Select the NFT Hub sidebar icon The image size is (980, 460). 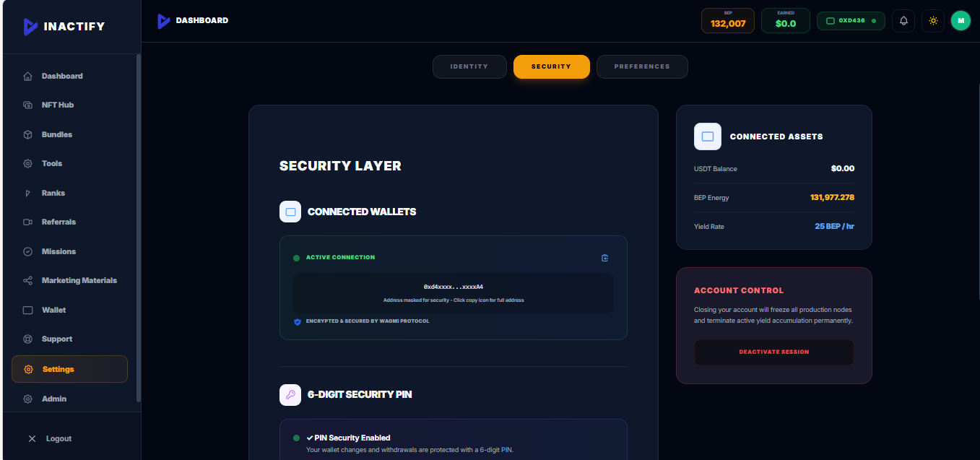tap(27, 105)
